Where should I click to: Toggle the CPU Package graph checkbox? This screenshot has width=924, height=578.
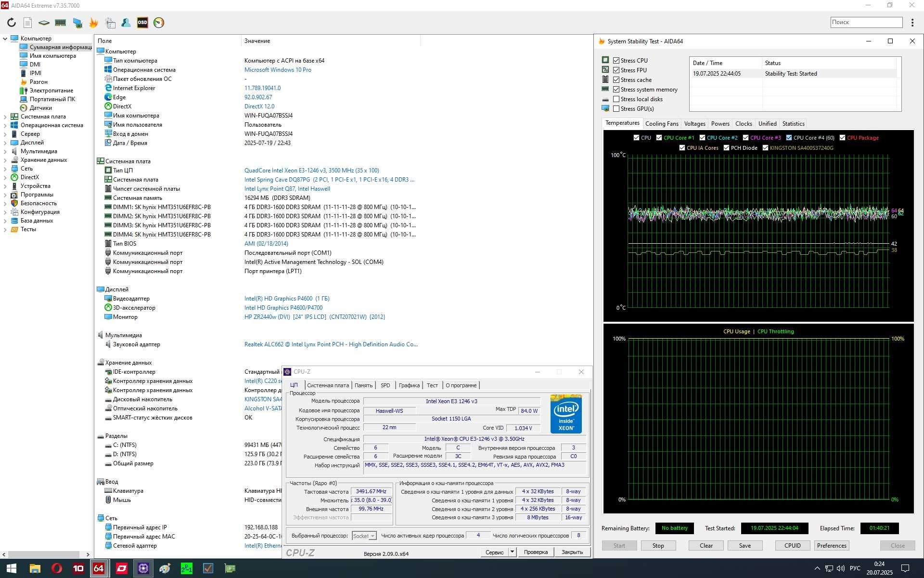tap(842, 138)
